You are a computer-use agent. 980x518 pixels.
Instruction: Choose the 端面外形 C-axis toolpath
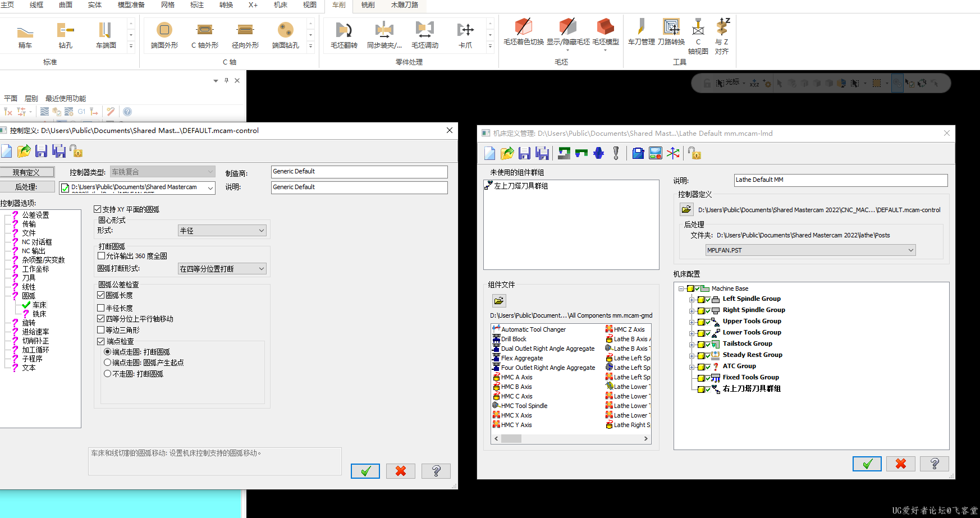pos(164,35)
